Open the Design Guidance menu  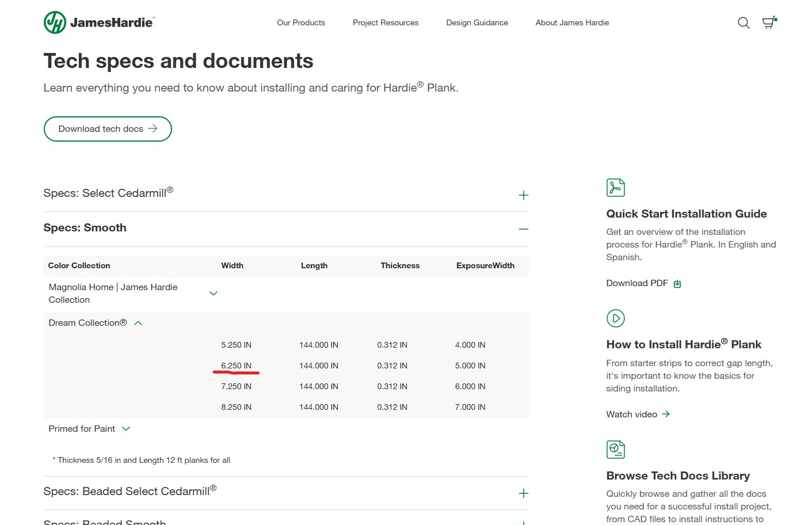(477, 23)
